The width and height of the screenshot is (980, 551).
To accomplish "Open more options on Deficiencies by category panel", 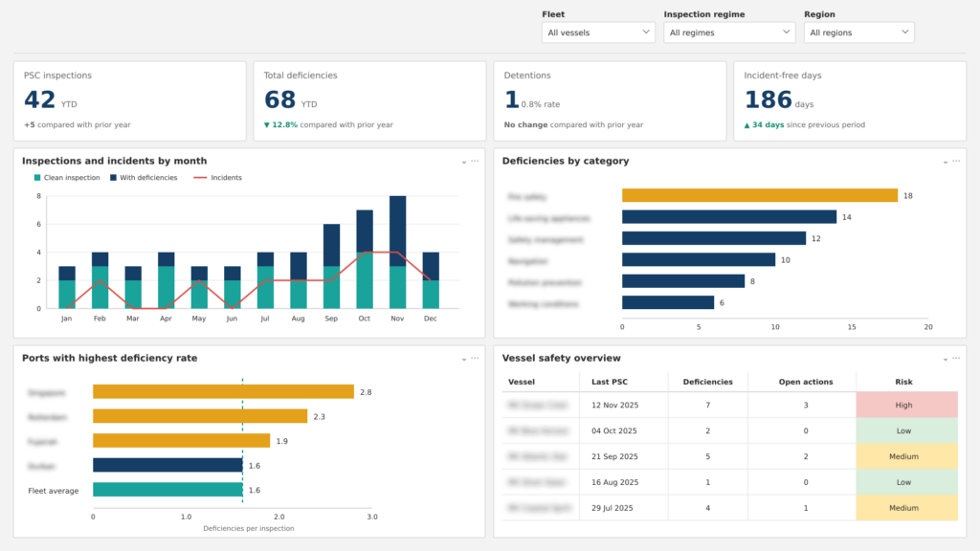I will pos(956,161).
